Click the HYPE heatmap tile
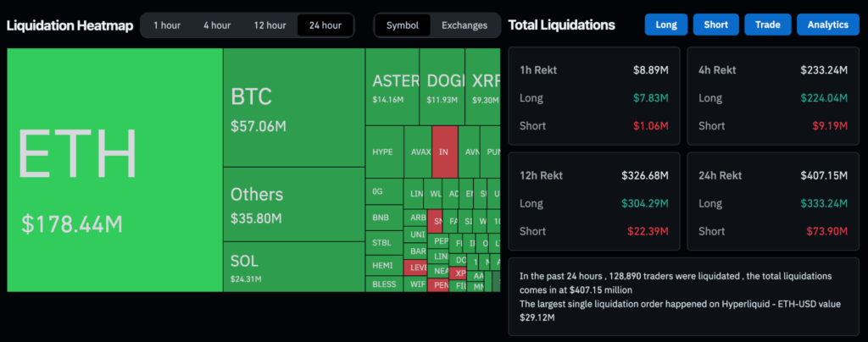 click(384, 152)
